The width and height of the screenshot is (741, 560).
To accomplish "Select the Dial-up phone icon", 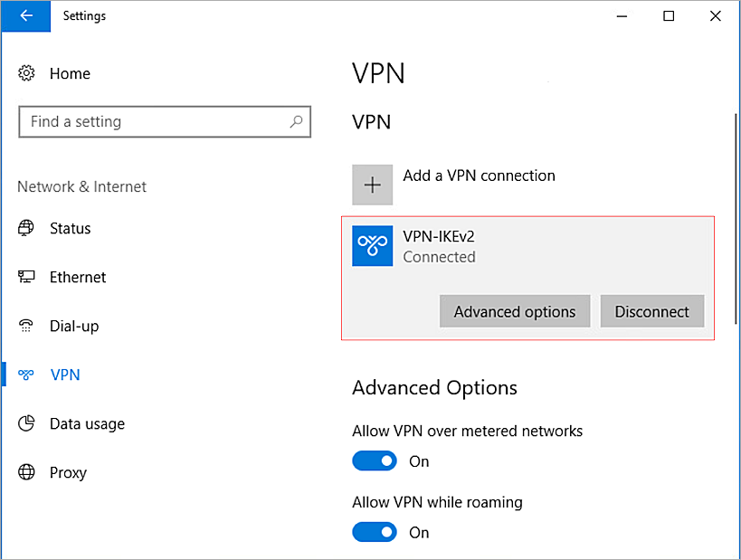I will (25, 326).
